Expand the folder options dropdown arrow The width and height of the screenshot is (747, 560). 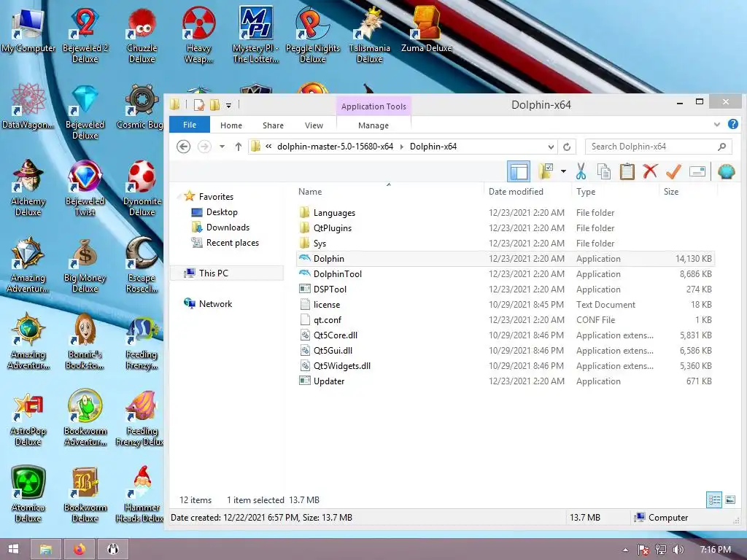pos(563,171)
